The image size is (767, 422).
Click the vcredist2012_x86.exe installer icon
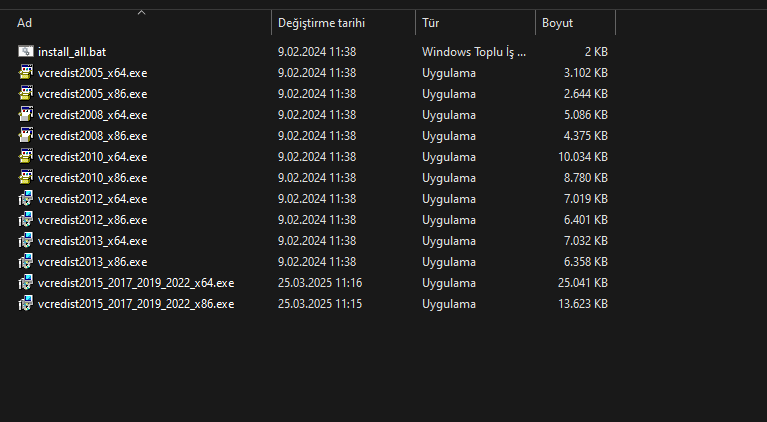click(x=26, y=220)
